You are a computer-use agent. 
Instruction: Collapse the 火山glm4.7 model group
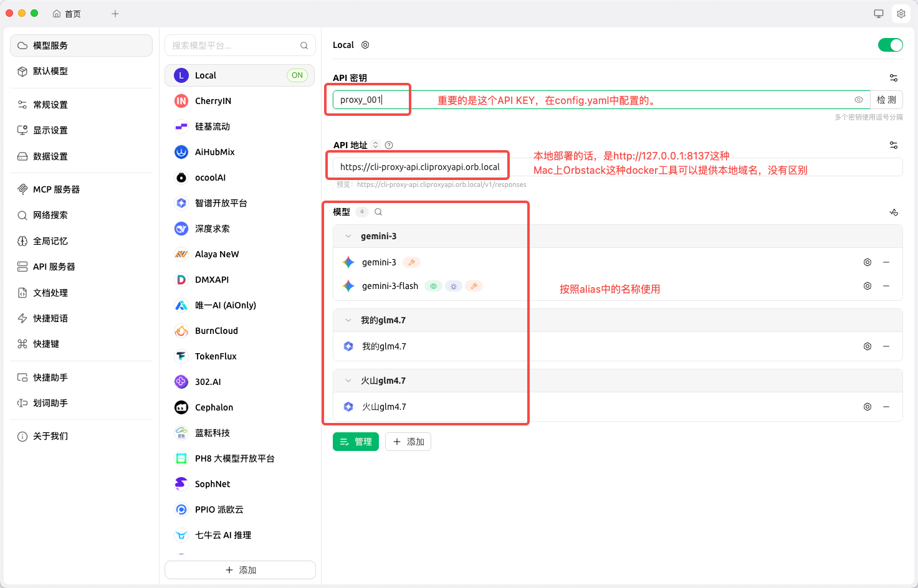pos(348,381)
